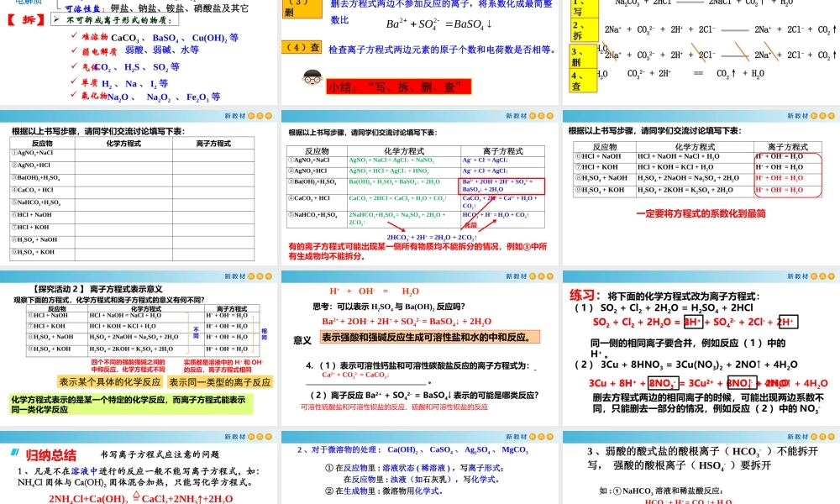Open the 探究活动2 离子方程式表示意义 slide
This screenshot has width=840, height=504.
[139, 349]
